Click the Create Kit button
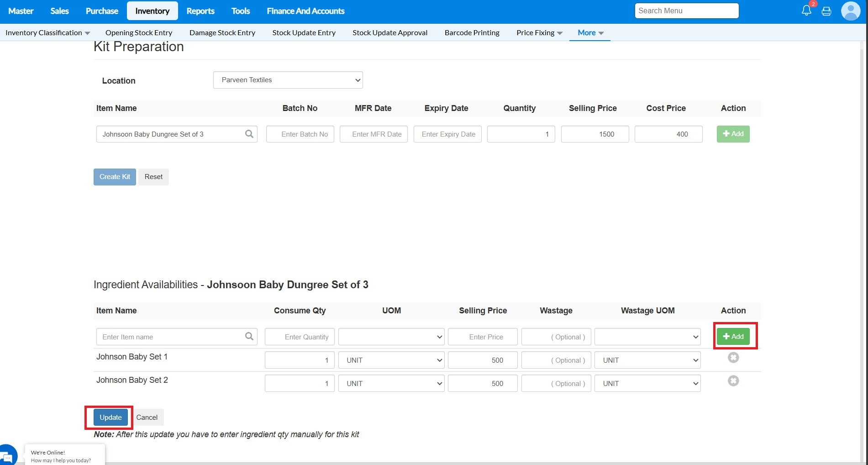 click(115, 177)
